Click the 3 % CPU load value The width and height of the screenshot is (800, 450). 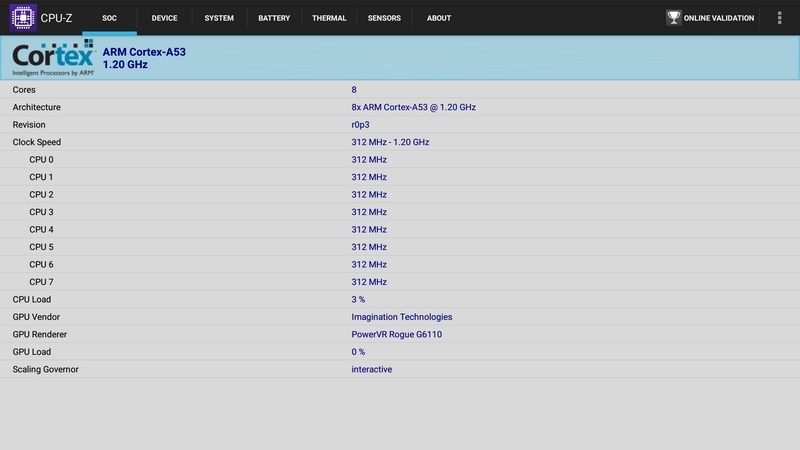[x=358, y=299]
